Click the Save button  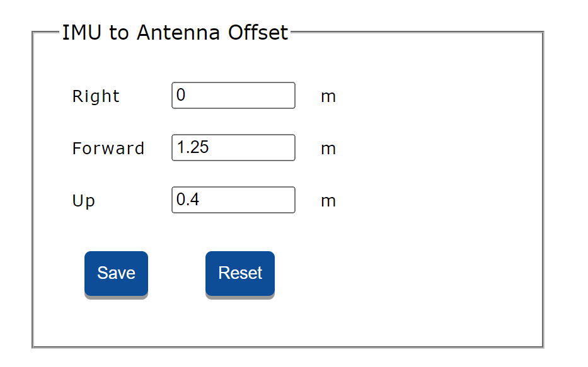116,273
